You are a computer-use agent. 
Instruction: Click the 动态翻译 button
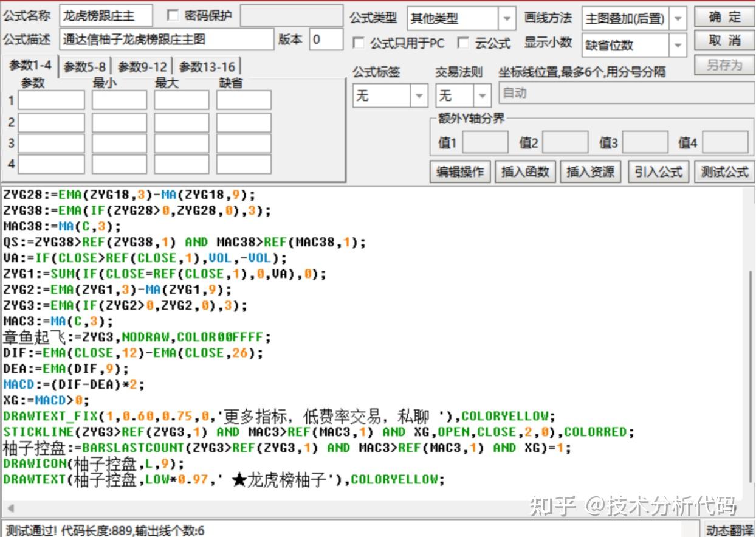tap(729, 530)
